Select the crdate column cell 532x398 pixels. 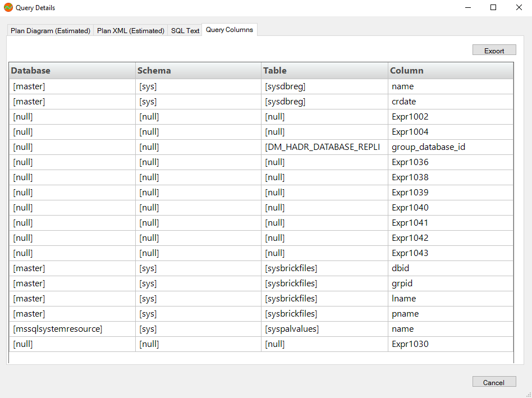(451, 102)
